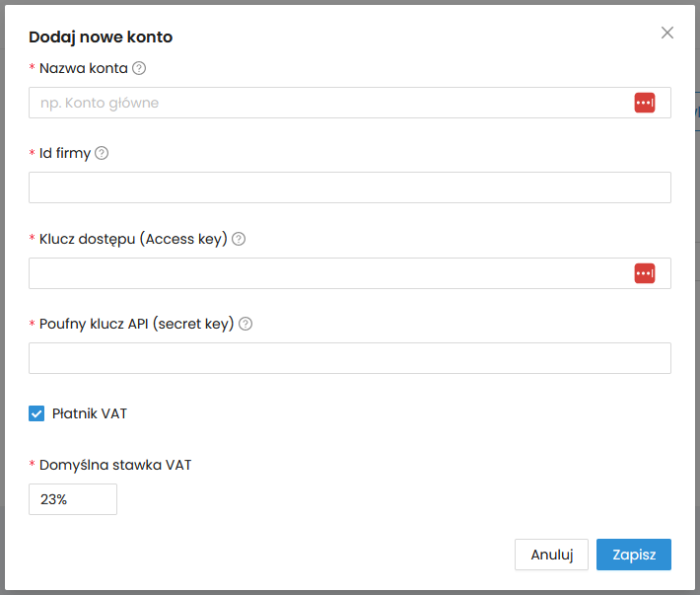Click the Nazwa konta field label
This screenshot has height=595, width=700.
(83, 69)
